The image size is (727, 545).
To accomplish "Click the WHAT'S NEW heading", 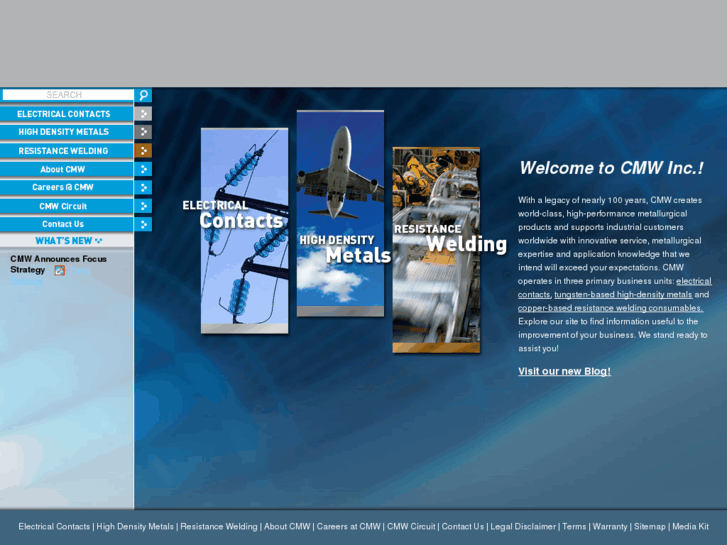I will click(68, 241).
